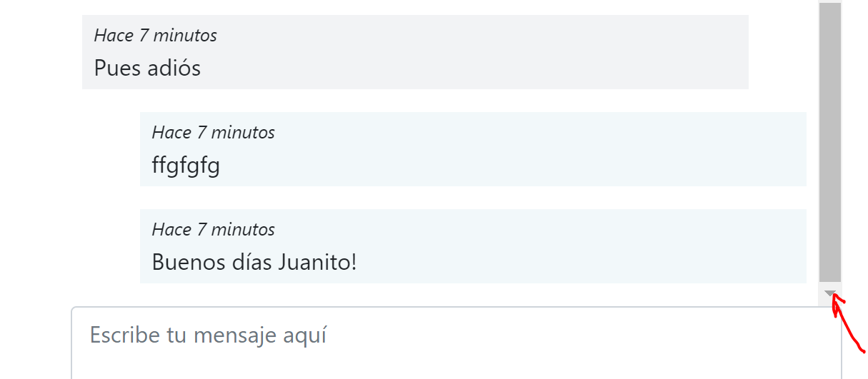Click the word 'Pues' in the gray message
The width and height of the screenshot is (868, 379).
point(116,68)
